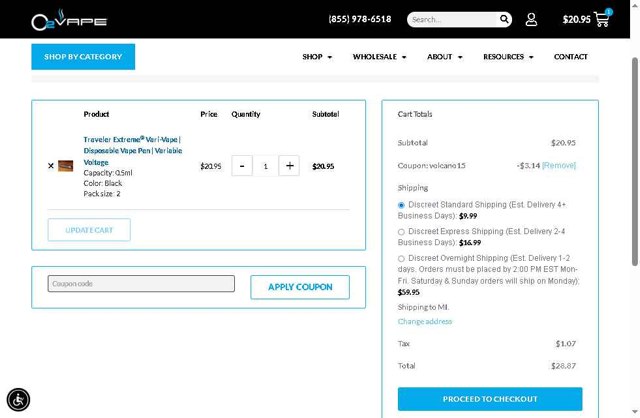Image resolution: width=640 pixels, height=418 pixels.
Task: Click the Color: Black text
Action: 103,183
